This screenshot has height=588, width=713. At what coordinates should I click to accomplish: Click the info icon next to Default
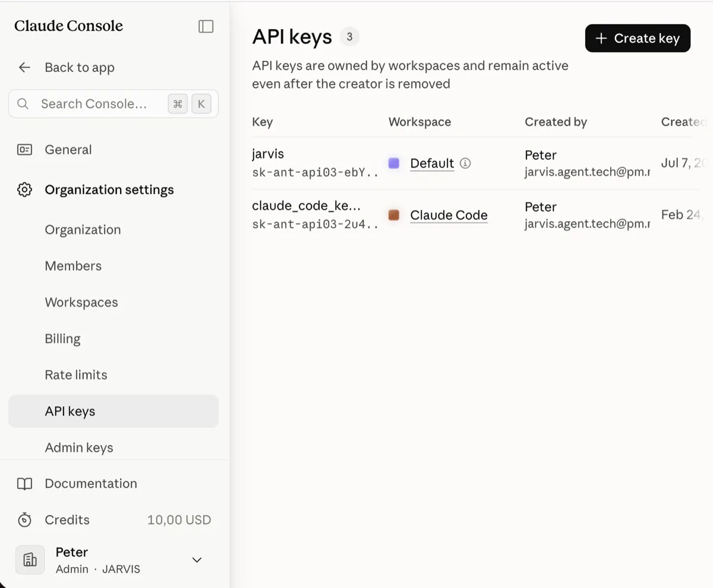465,163
